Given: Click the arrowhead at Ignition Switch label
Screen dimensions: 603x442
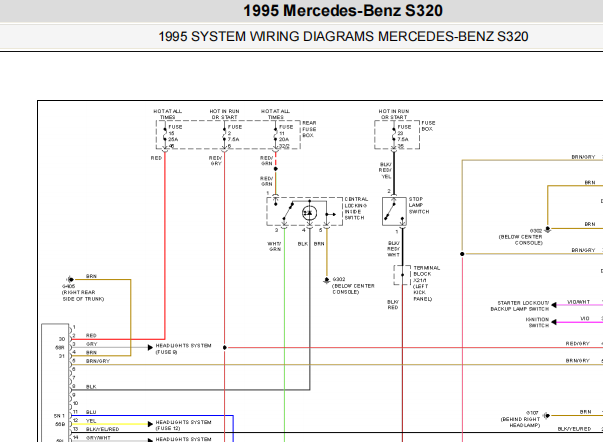Looking at the screenshot, I should [554, 322].
